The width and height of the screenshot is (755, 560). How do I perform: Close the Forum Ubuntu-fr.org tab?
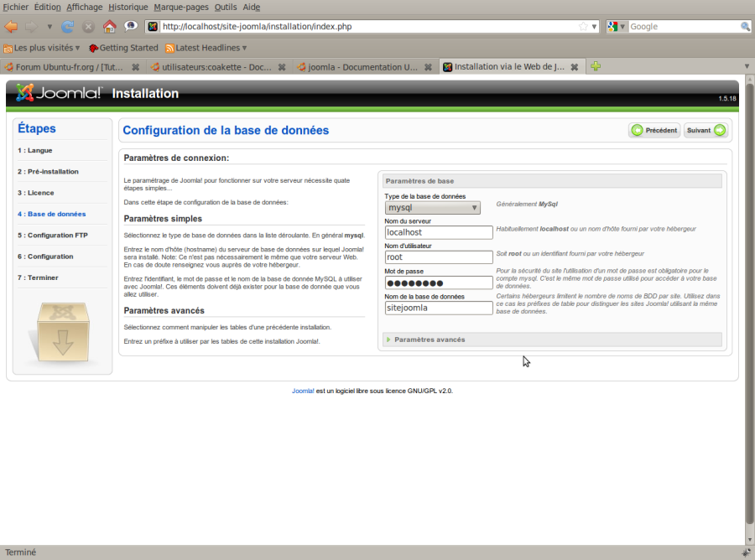pyautogui.click(x=136, y=67)
